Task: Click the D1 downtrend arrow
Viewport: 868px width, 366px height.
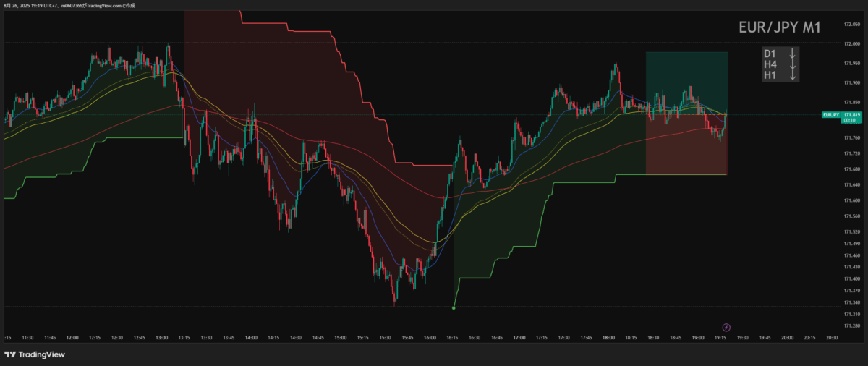Action: pos(792,54)
